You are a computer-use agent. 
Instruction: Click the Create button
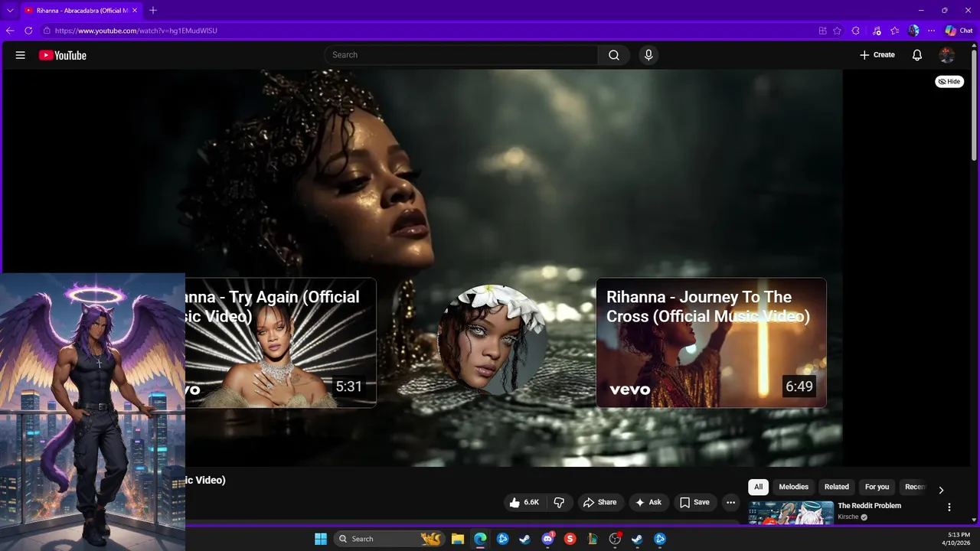coord(877,55)
